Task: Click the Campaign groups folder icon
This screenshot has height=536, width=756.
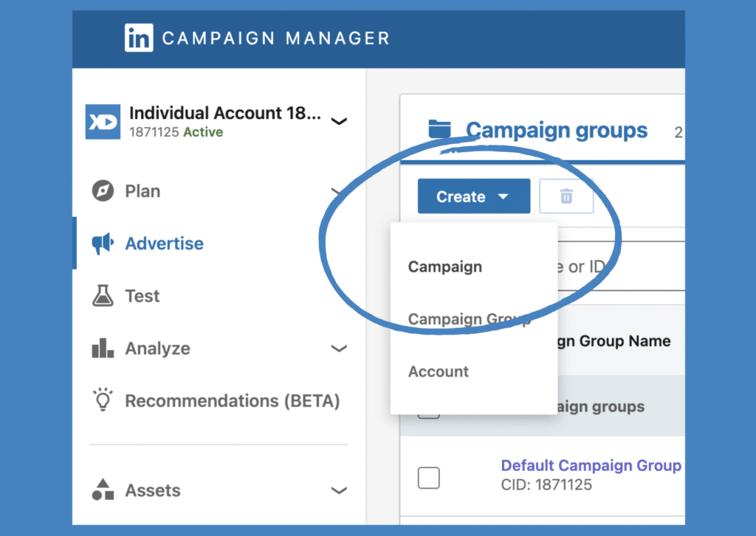Action: click(x=440, y=130)
